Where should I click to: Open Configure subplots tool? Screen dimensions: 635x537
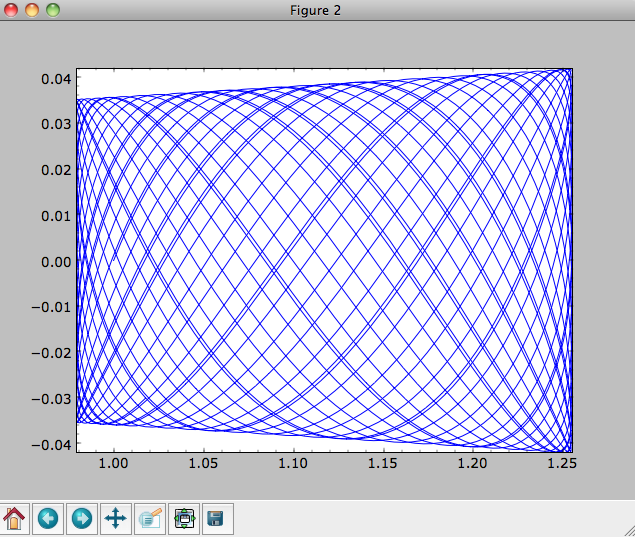coord(184,519)
